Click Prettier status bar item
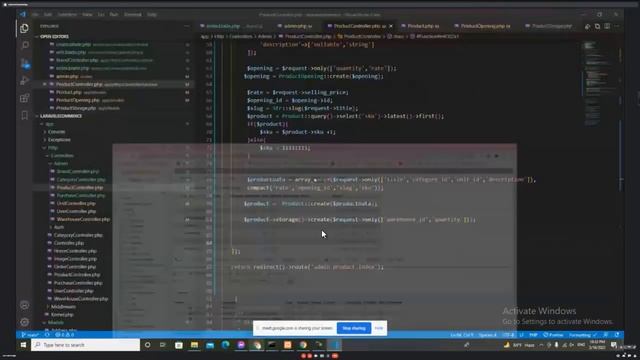The image size is (640, 360). (553, 335)
